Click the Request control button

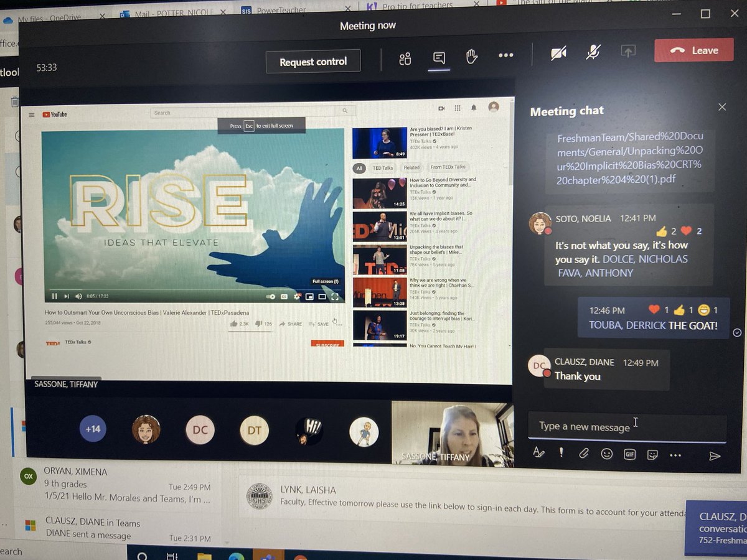[x=313, y=62]
